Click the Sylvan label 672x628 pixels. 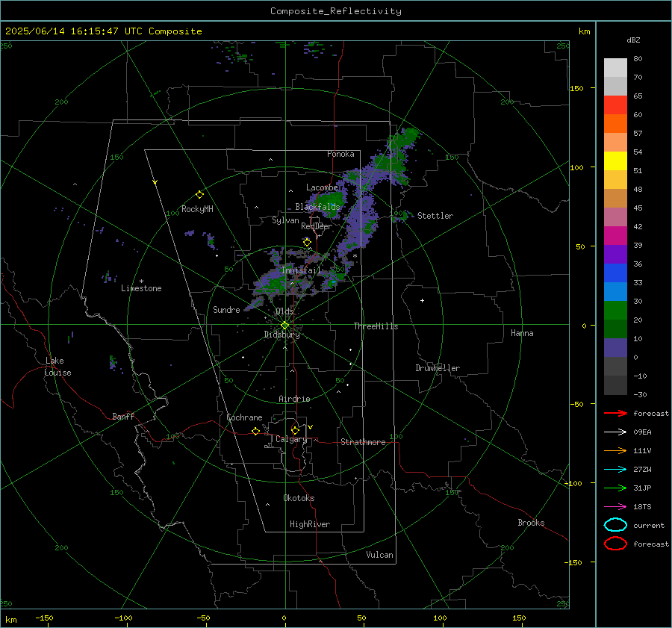285,220
